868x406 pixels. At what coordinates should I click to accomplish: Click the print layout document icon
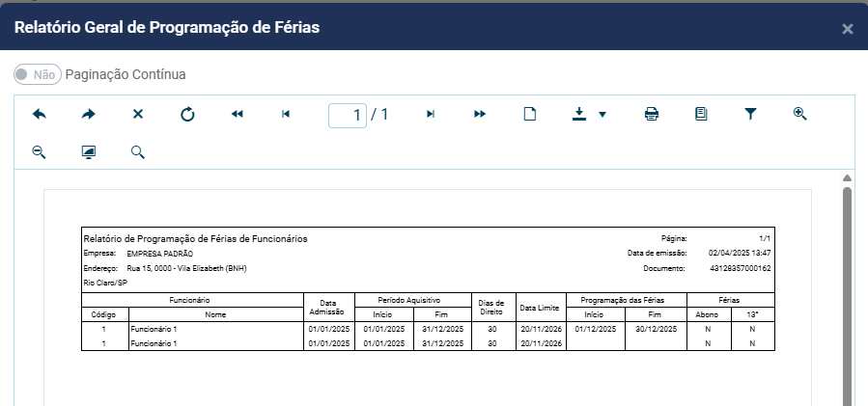701,114
